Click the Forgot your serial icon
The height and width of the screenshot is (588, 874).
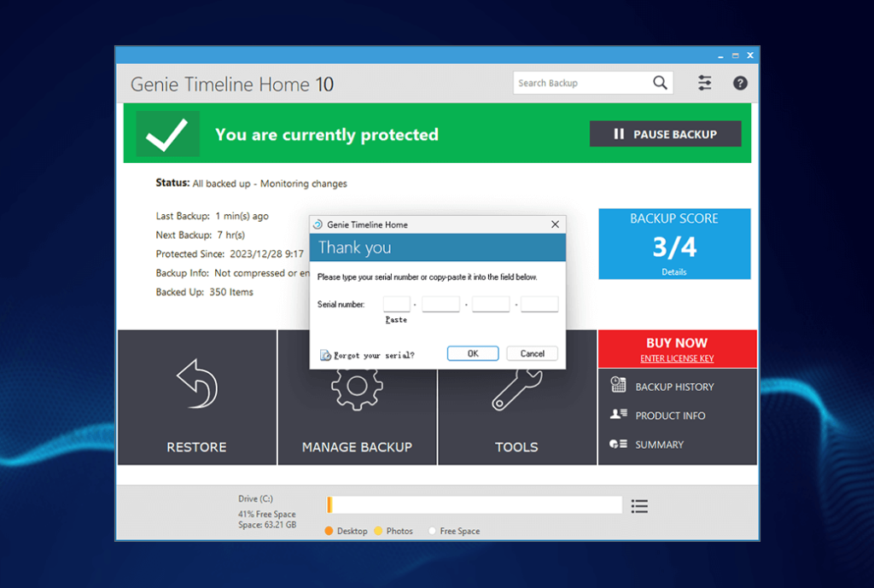[325, 355]
